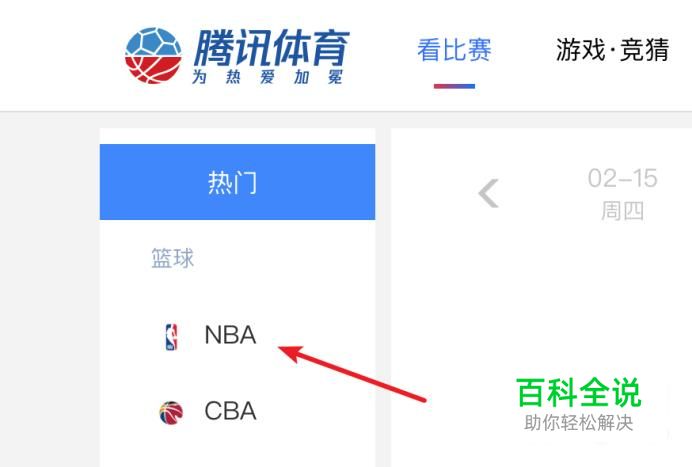Open the CBA text entry
Viewport: 692px width, 467px height.
pos(230,411)
